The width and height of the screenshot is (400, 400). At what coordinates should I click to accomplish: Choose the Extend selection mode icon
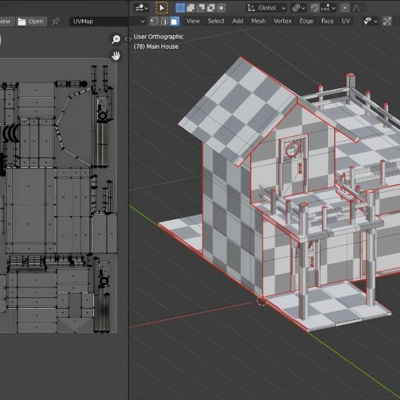(x=191, y=8)
